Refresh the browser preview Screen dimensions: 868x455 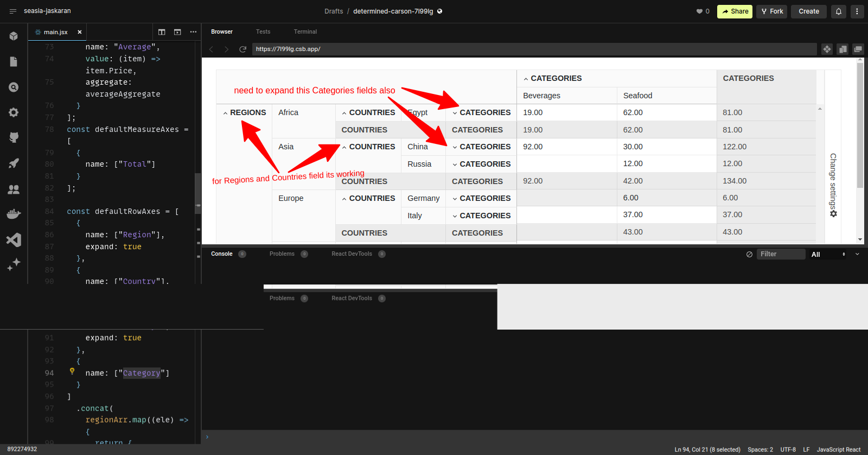click(242, 49)
